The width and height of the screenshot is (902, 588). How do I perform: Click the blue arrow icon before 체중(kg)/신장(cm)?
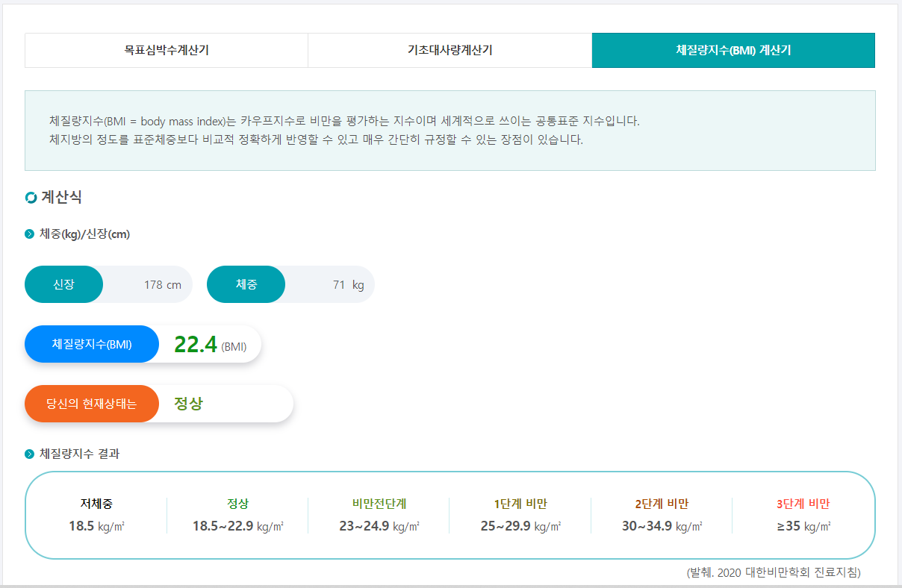click(x=28, y=234)
